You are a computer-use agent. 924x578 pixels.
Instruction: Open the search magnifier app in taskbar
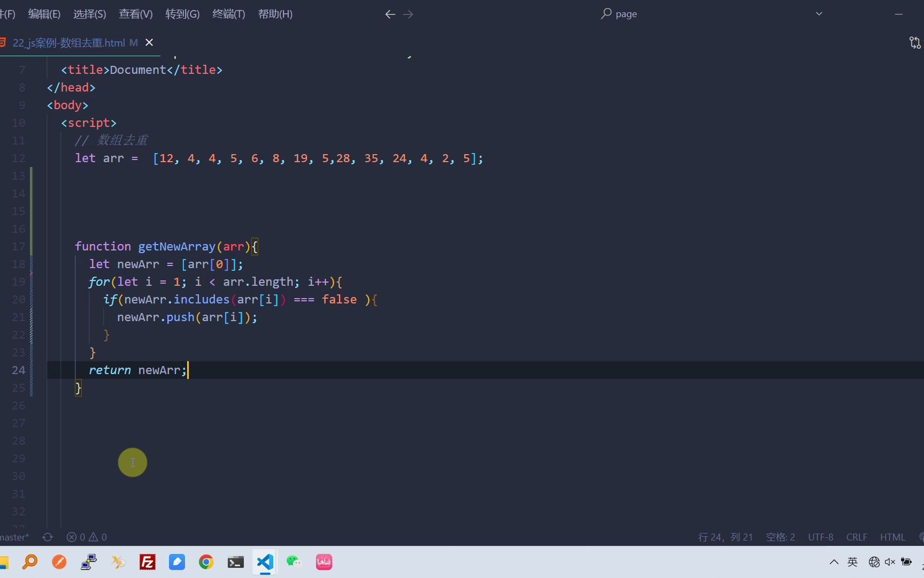point(30,562)
